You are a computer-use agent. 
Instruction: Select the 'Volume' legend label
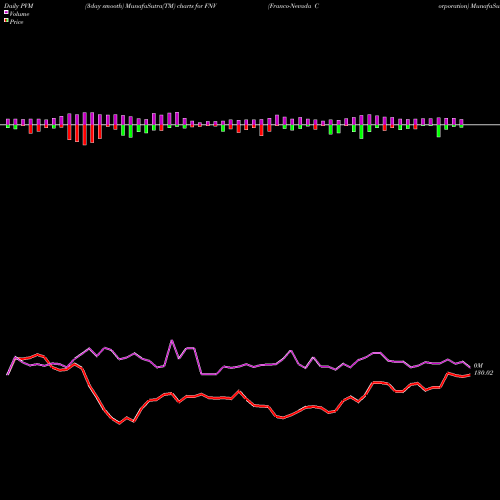coord(19,14)
